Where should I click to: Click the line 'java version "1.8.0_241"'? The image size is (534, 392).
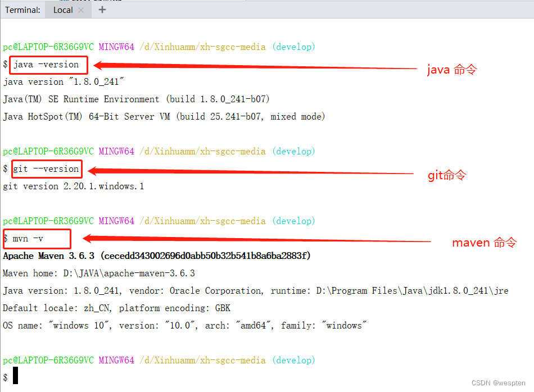point(64,81)
